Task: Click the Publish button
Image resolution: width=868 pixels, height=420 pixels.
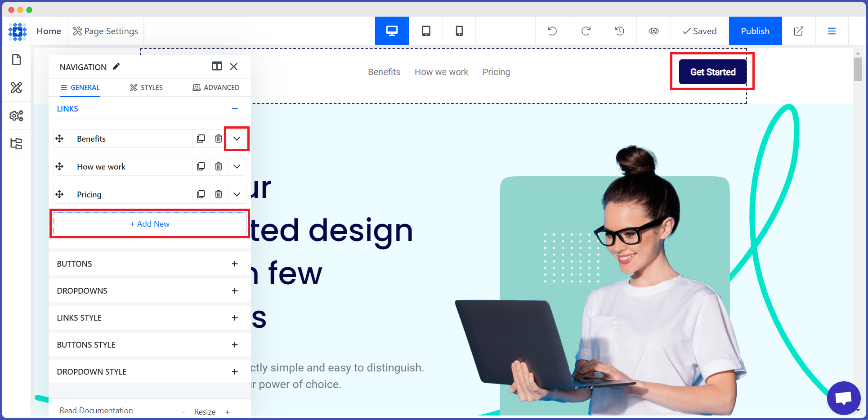Action: click(755, 31)
